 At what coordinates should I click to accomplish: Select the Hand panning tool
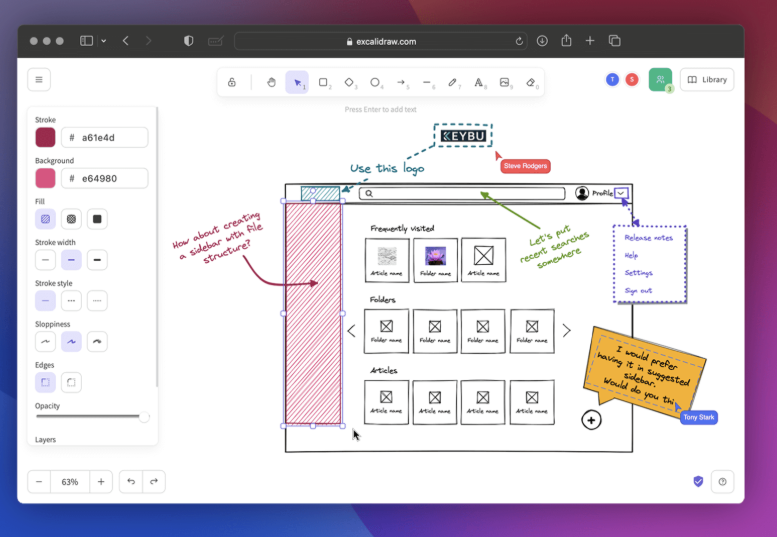[271, 82]
